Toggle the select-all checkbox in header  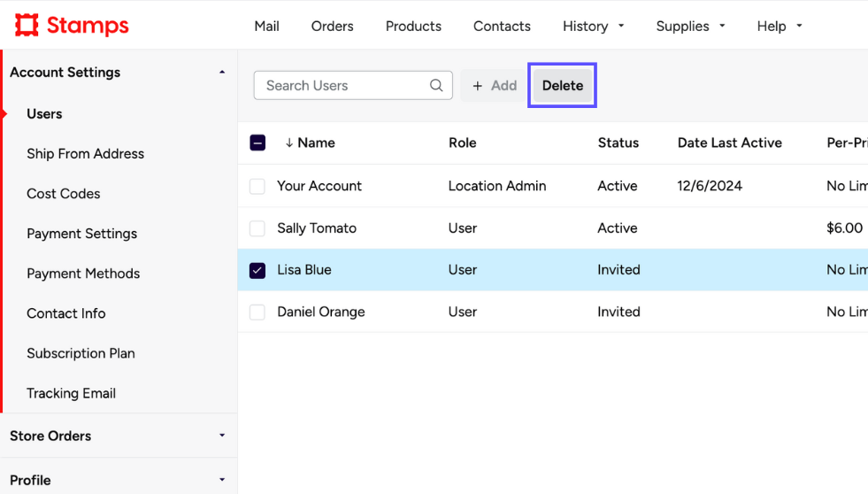click(257, 143)
